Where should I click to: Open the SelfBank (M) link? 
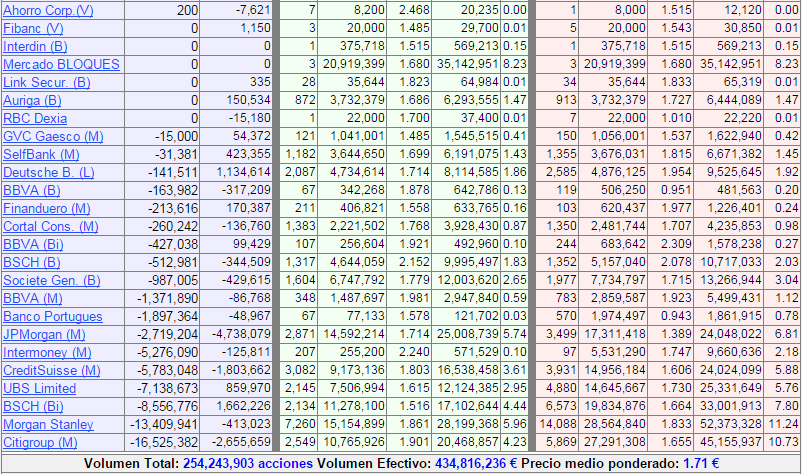pyautogui.click(x=42, y=154)
